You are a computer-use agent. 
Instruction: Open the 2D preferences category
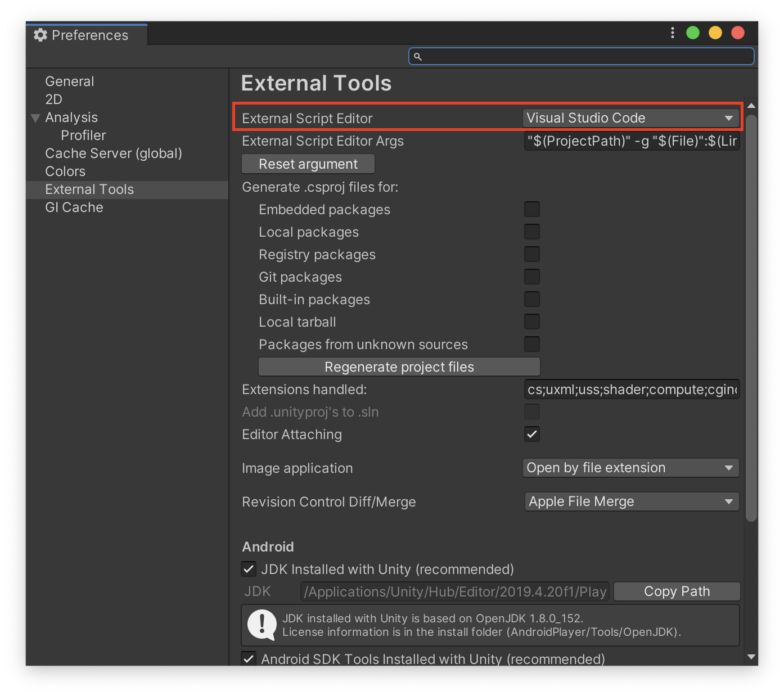[53, 100]
